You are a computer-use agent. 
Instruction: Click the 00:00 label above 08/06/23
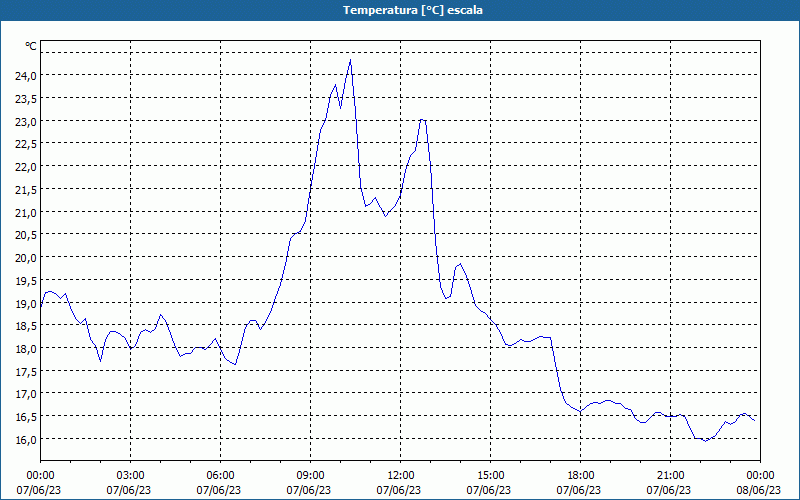coord(761,476)
